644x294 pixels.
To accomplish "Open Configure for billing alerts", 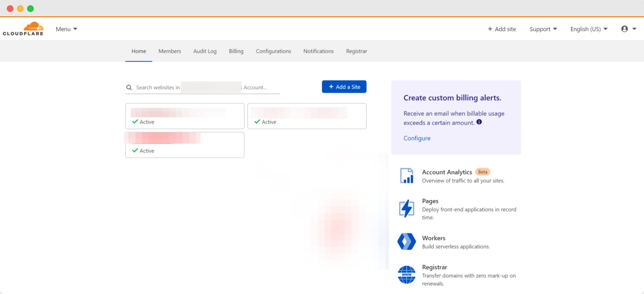I will (416, 138).
